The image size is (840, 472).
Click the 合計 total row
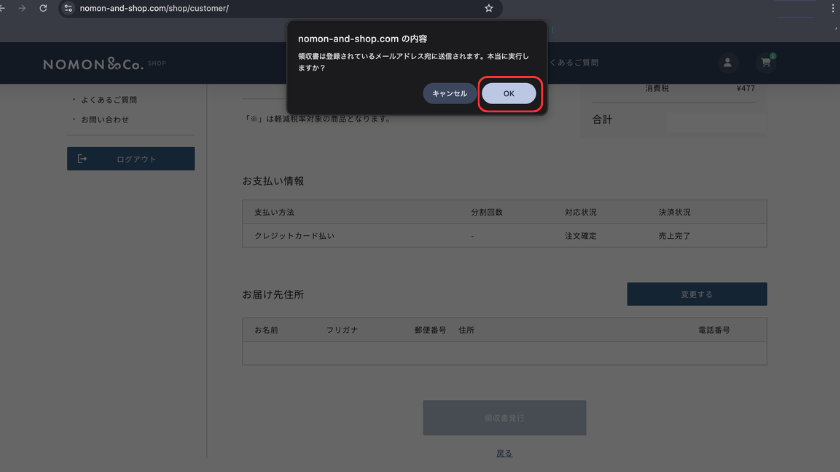pos(673,120)
